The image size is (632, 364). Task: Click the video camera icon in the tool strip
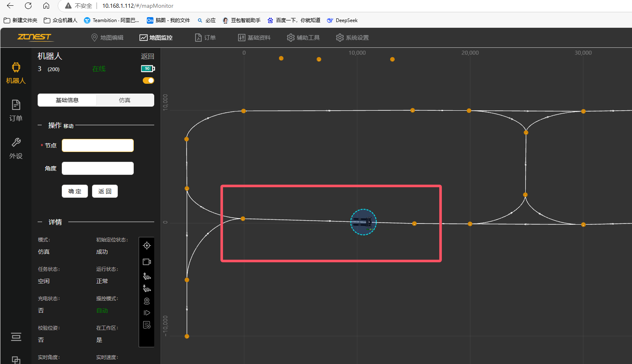point(147,262)
